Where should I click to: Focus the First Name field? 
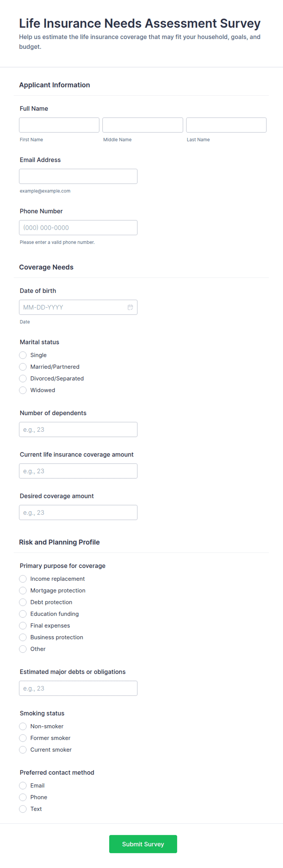point(59,125)
